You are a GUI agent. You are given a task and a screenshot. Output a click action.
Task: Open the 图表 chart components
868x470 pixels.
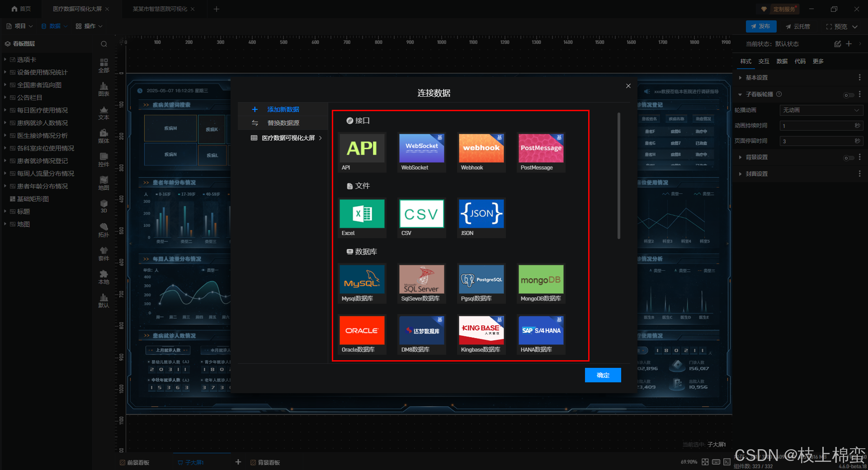104,89
